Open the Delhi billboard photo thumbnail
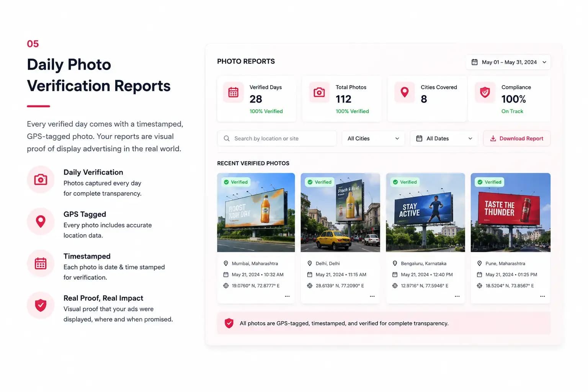 (340, 212)
